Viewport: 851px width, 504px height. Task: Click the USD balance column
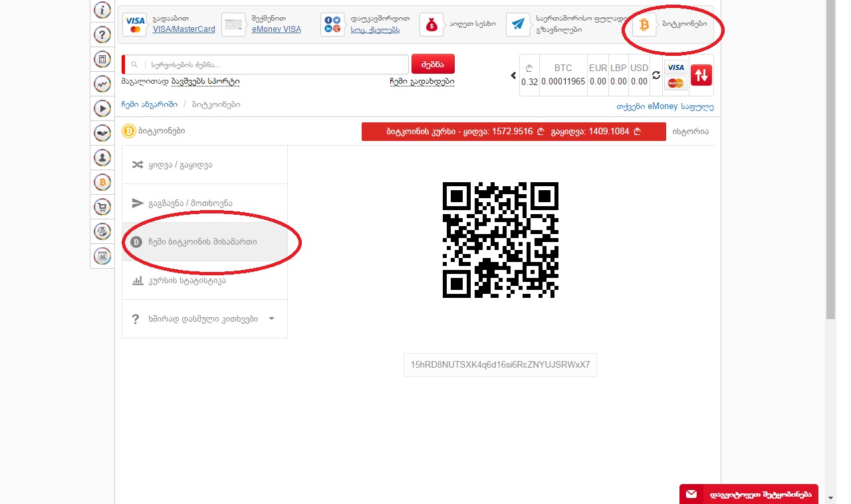pyautogui.click(x=639, y=75)
